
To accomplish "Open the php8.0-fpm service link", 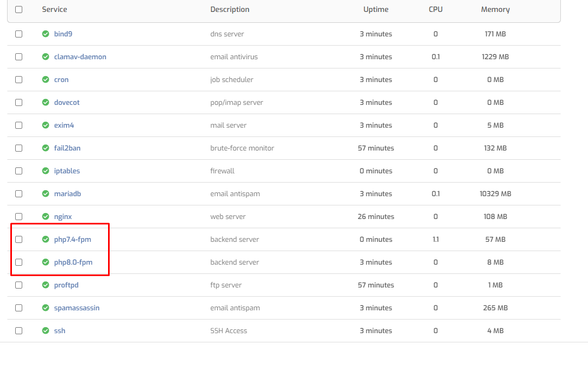I will (73, 262).
